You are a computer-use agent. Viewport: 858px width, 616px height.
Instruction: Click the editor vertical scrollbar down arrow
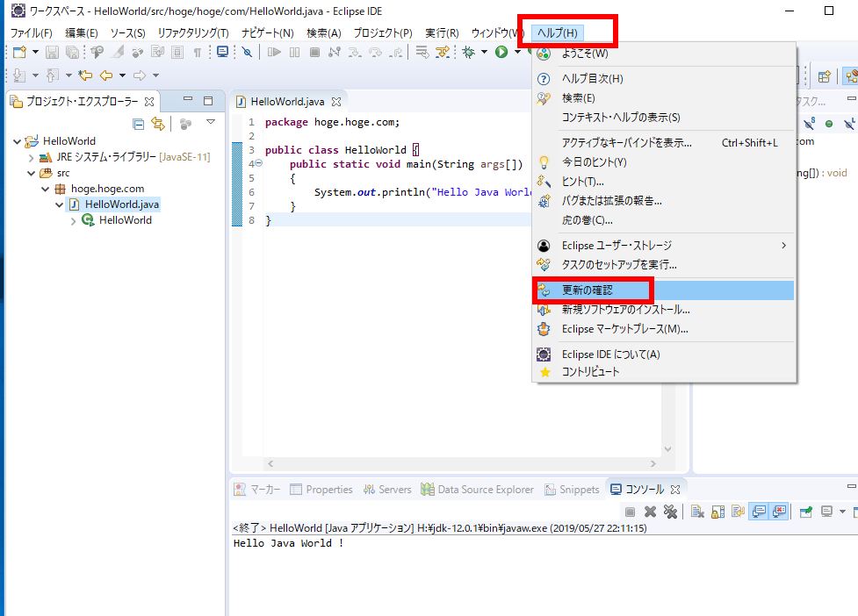coord(667,449)
